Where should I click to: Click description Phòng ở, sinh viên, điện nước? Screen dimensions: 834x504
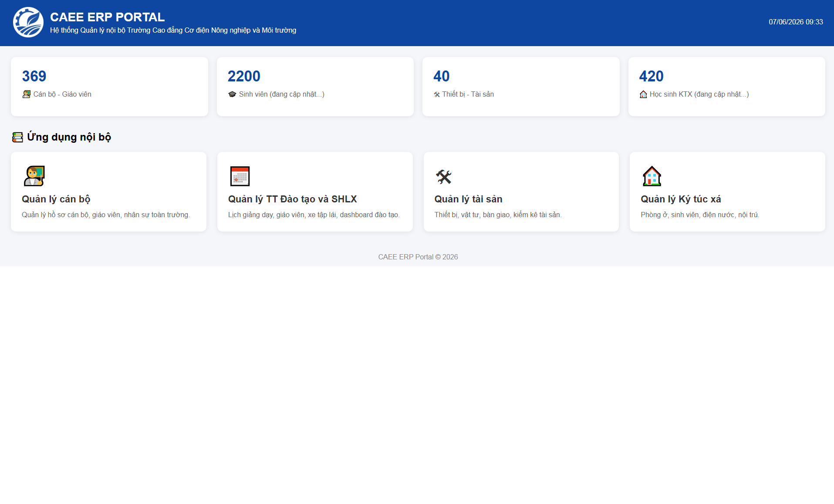pyautogui.click(x=700, y=215)
